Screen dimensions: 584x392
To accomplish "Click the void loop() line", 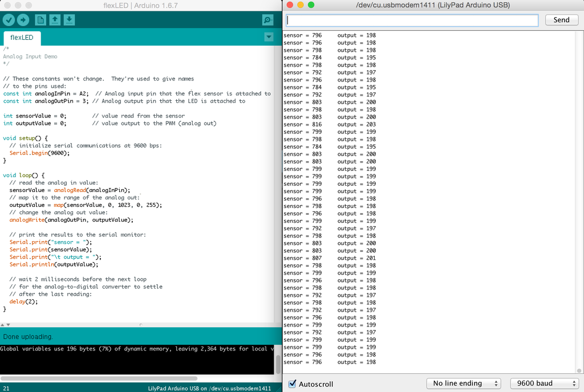I will tap(24, 175).
